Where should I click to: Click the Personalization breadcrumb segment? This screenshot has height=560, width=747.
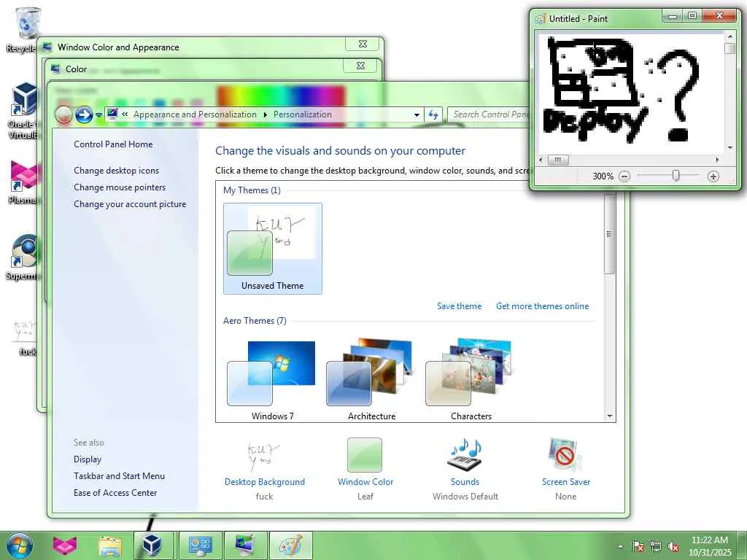[303, 114]
